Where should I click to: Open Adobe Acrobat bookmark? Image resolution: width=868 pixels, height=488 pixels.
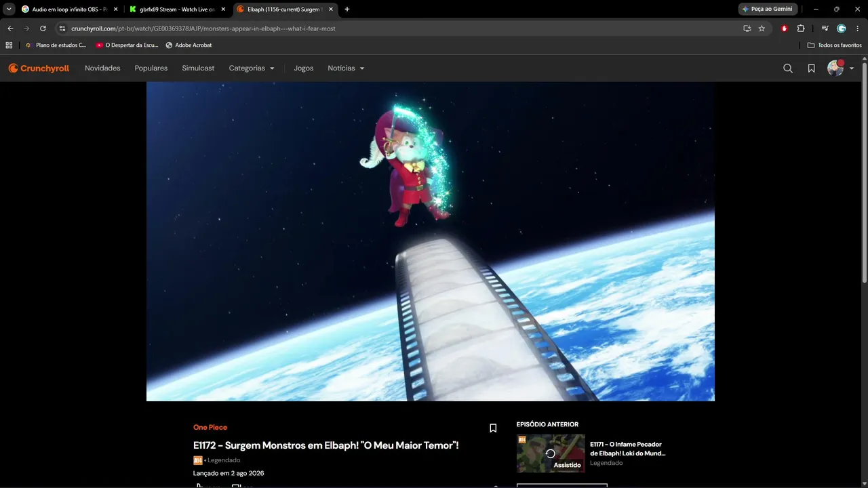[x=189, y=45]
